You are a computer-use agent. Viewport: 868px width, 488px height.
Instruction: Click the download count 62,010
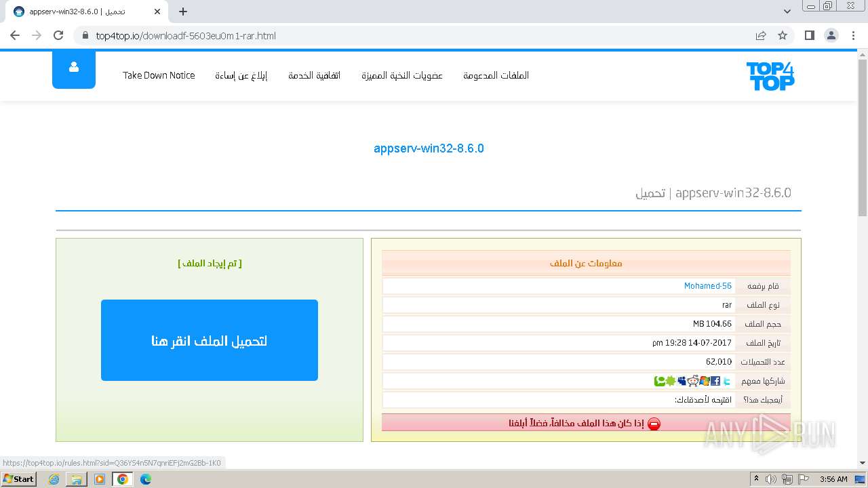[719, 362]
